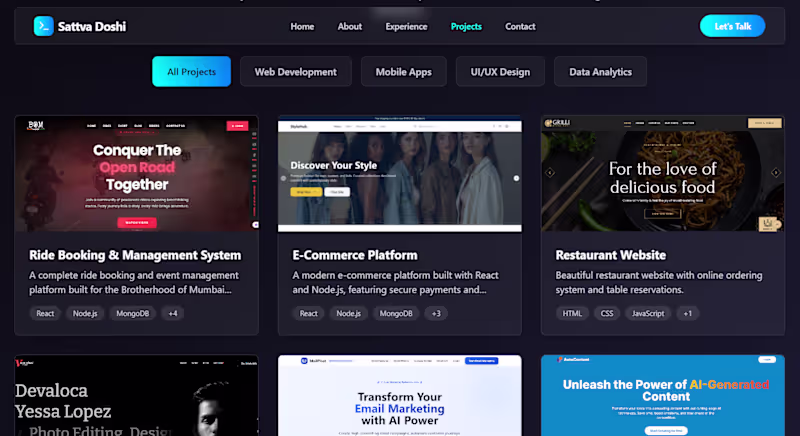Click the Sattva Doshi terminal logo icon
The image size is (800, 436).
pos(43,26)
